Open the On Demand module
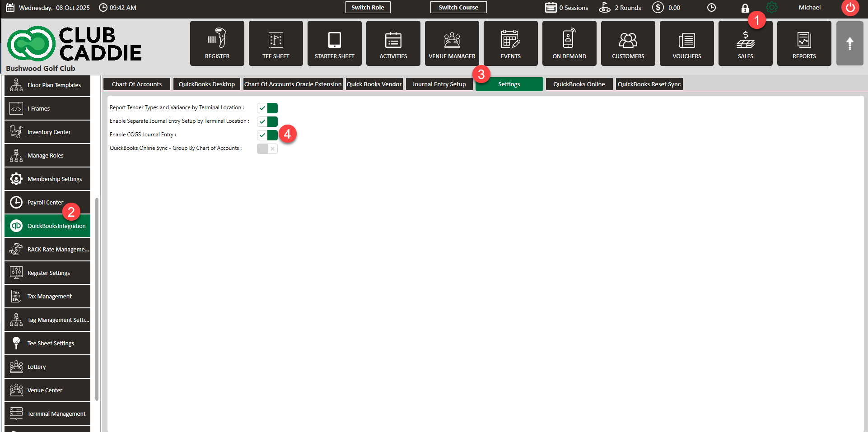This screenshot has height=432, width=868. point(569,43)
